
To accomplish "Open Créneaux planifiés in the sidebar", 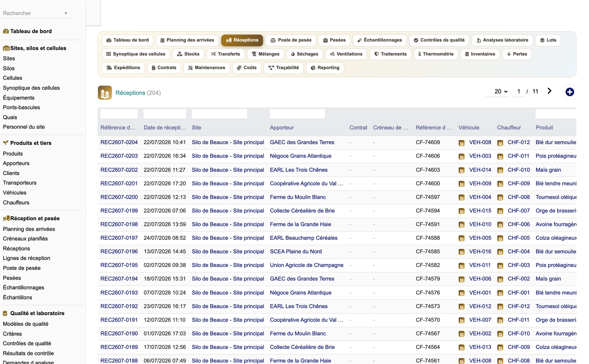I will [x=25, y=239].
